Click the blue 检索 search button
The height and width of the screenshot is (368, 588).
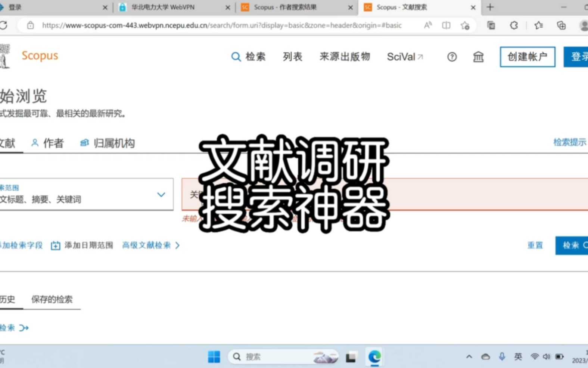pyautogui.click(x=572, y=245)
